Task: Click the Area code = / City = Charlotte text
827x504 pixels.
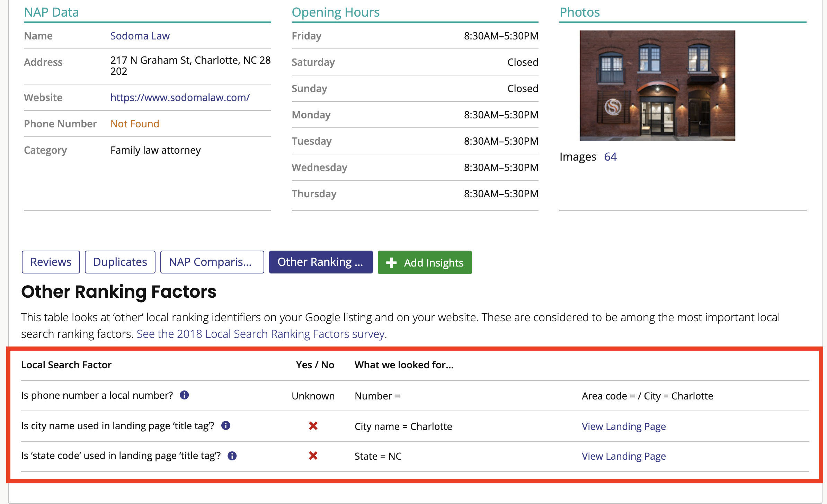Action: point(648,396)
